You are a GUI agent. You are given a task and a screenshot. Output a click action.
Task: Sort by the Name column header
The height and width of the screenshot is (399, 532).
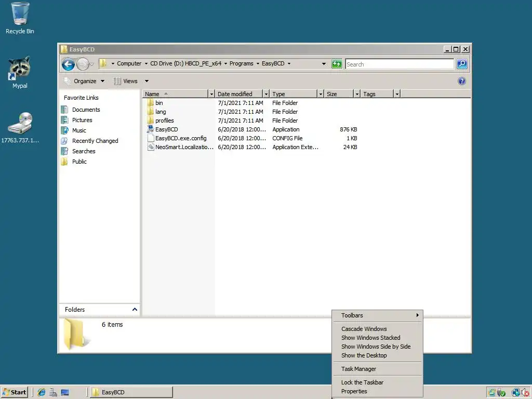tap(176, 94)
